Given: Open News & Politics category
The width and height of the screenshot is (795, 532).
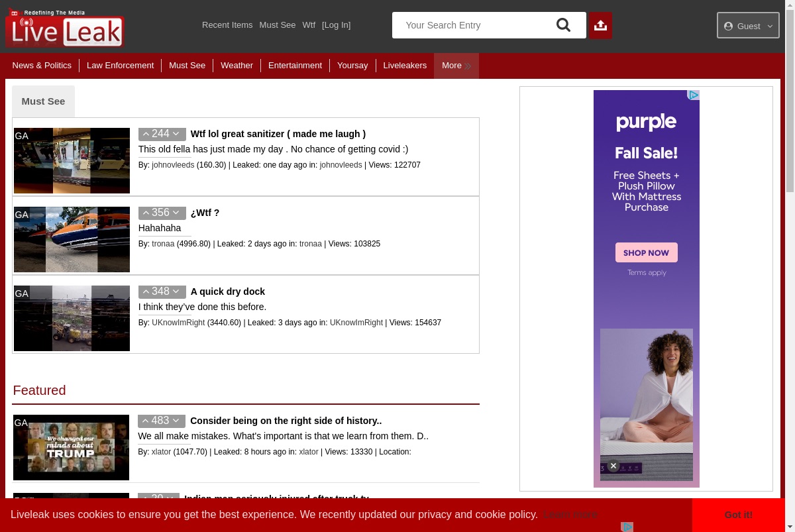Looking at the screenshot, I should coord(42,66).
